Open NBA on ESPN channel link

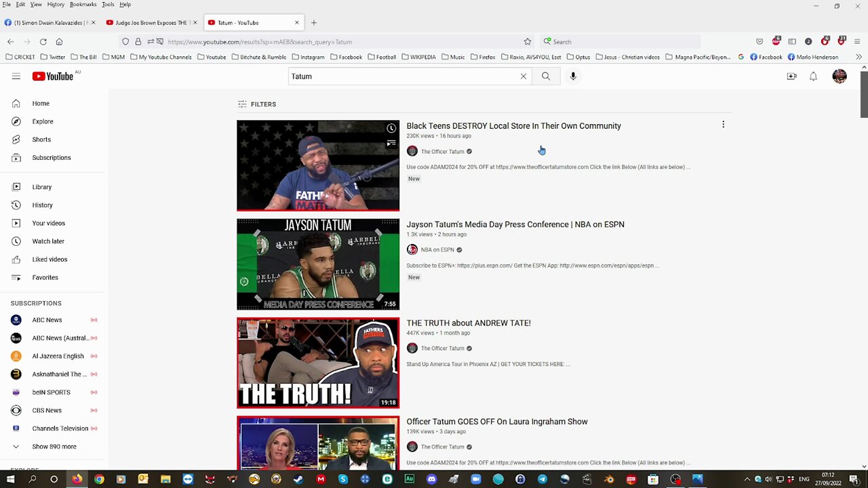pos(437,250)
